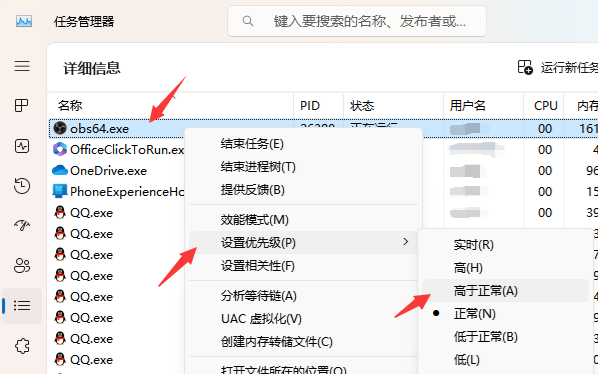
Task: Open the App history icon in the sidebar
Action: (x=22, y=186)
